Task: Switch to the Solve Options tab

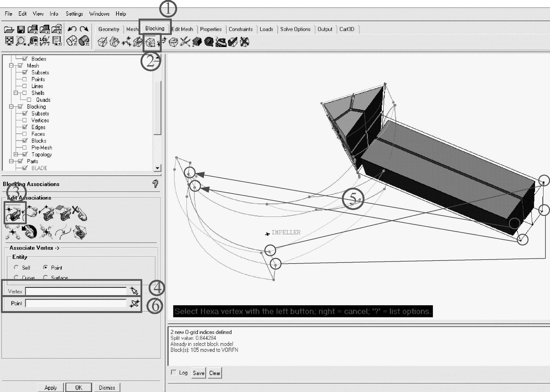Action: (295, 29)
